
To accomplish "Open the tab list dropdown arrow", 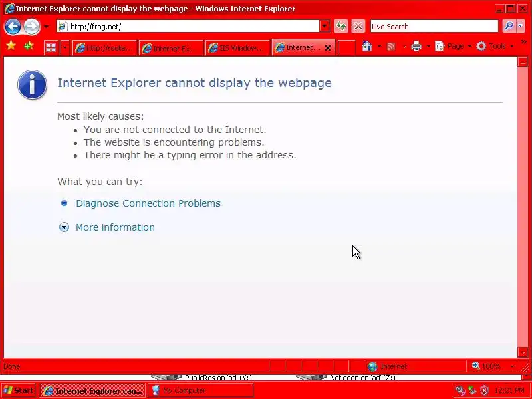I will click(x=65, y=47).
